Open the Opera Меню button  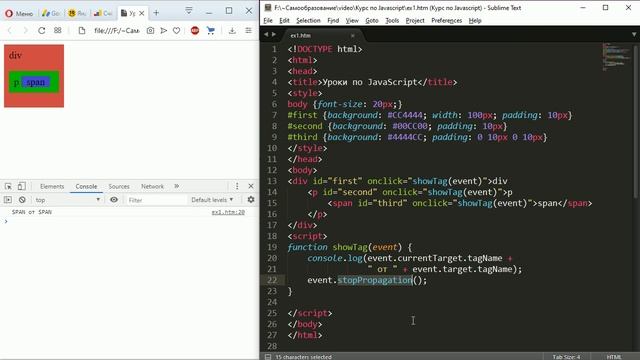click(19, 13)
